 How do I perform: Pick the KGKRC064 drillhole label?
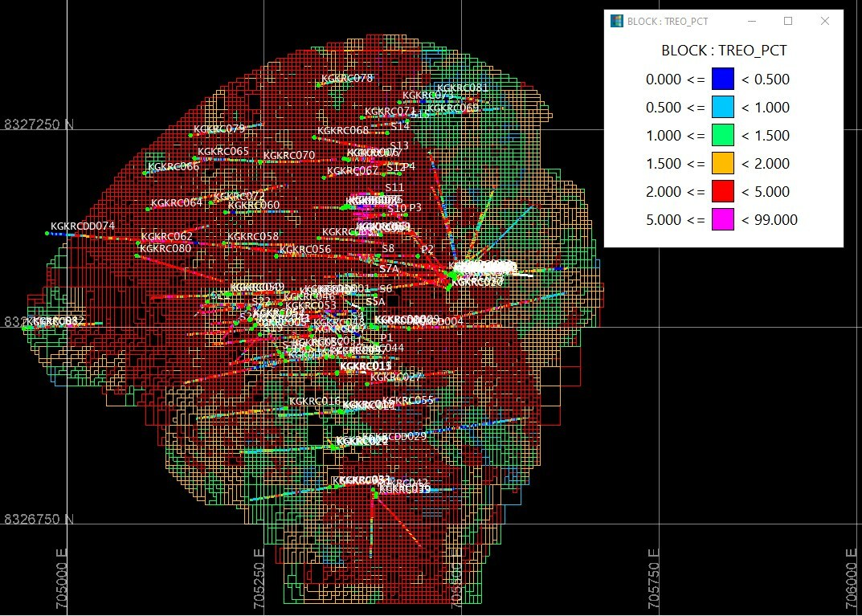tap(177, 202)
